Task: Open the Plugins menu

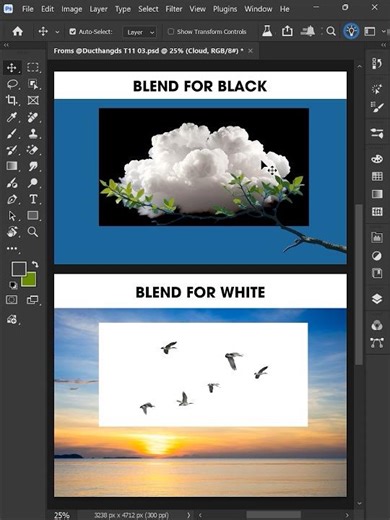Action: click(x=225, y=9)
